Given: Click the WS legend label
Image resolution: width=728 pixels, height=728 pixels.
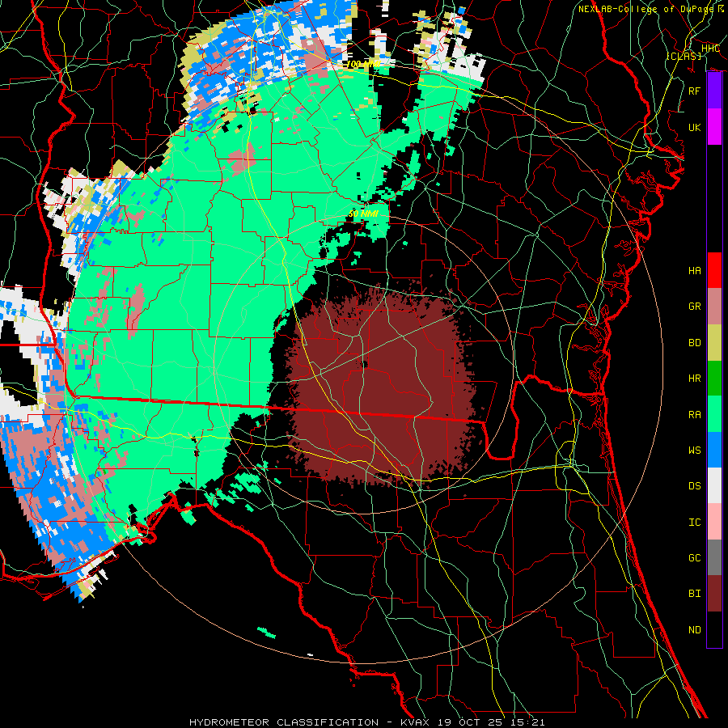Looking at the screenshot, I should (695, 450).
